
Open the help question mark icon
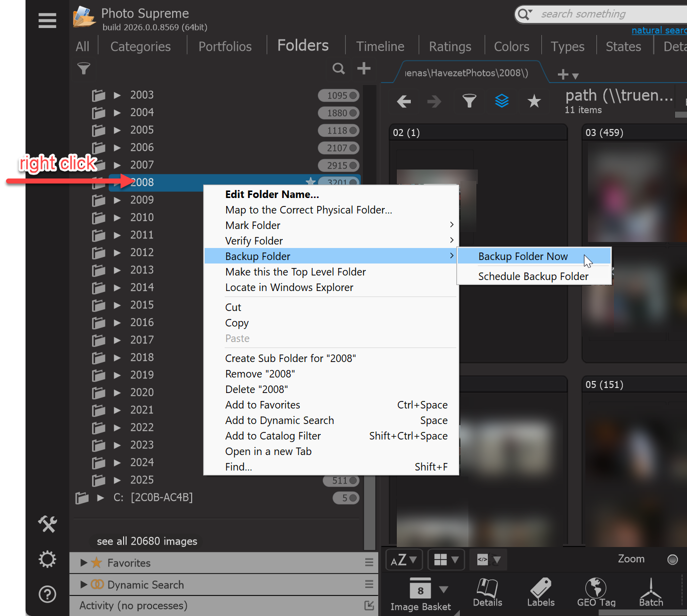(x=48, y=594)
